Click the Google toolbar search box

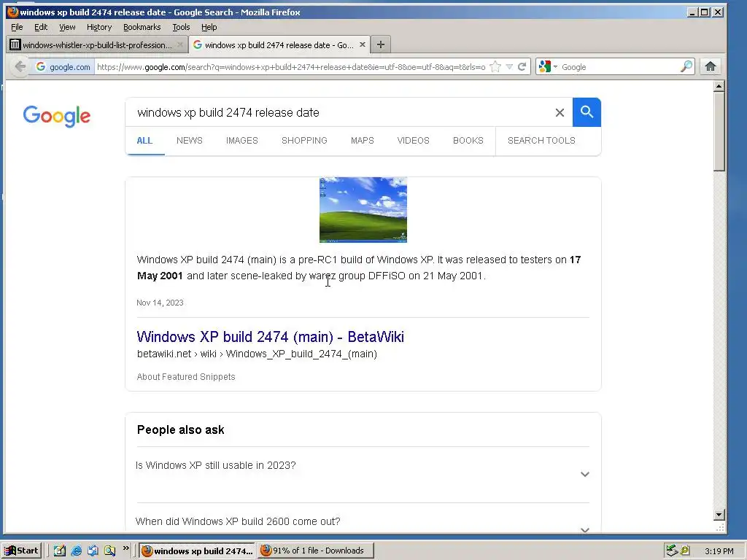(x=619, y=66)
